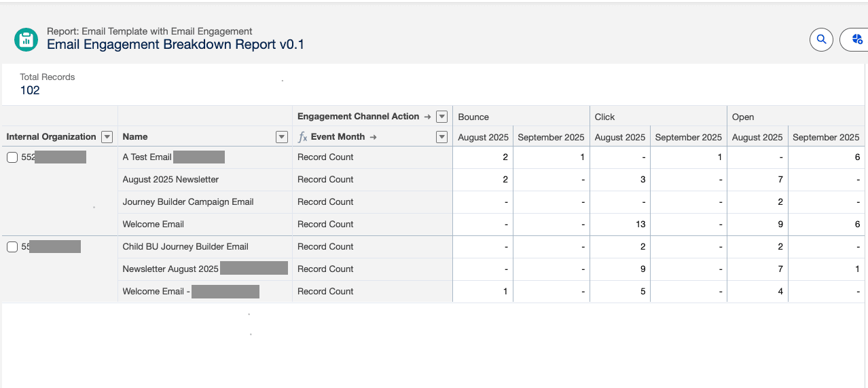This screenshot has height=388, width=868.
Task: Click Open September value 6 for A Test Email
Action: pos(857,157)
